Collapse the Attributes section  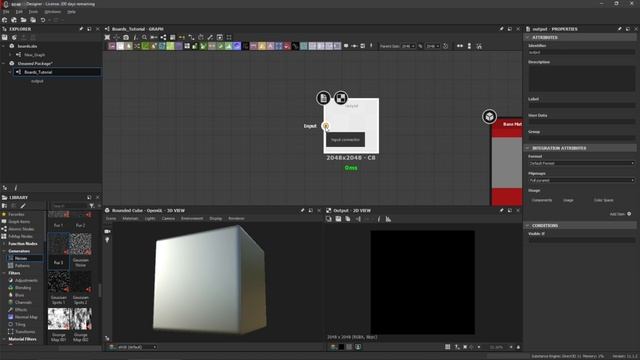pyautogui.click(x=527, y=37)
